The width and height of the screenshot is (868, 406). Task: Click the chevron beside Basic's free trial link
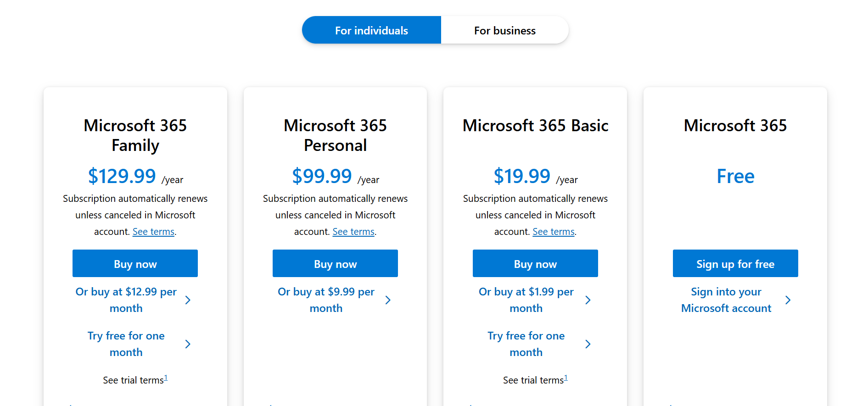coord(588,344)
